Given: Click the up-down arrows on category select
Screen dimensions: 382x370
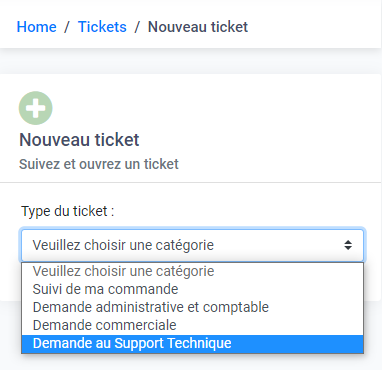Looking at the screenshot, I should click(x=348, y=245).
